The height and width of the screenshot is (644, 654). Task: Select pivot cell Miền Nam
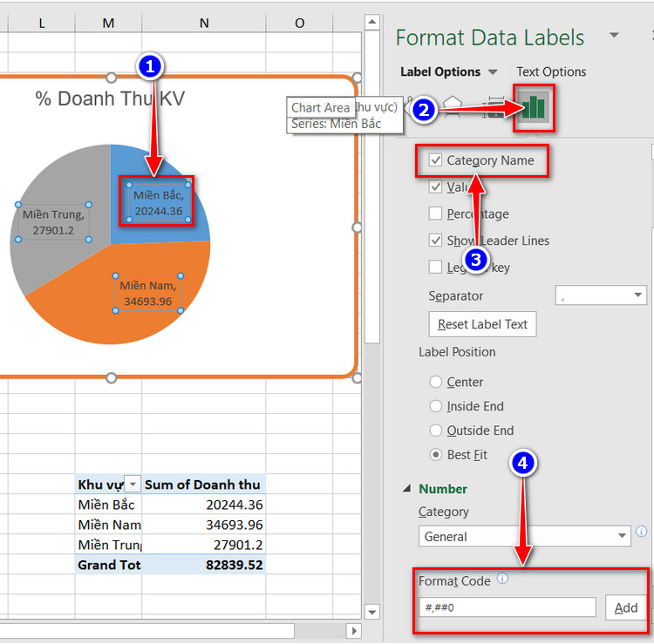108,525
